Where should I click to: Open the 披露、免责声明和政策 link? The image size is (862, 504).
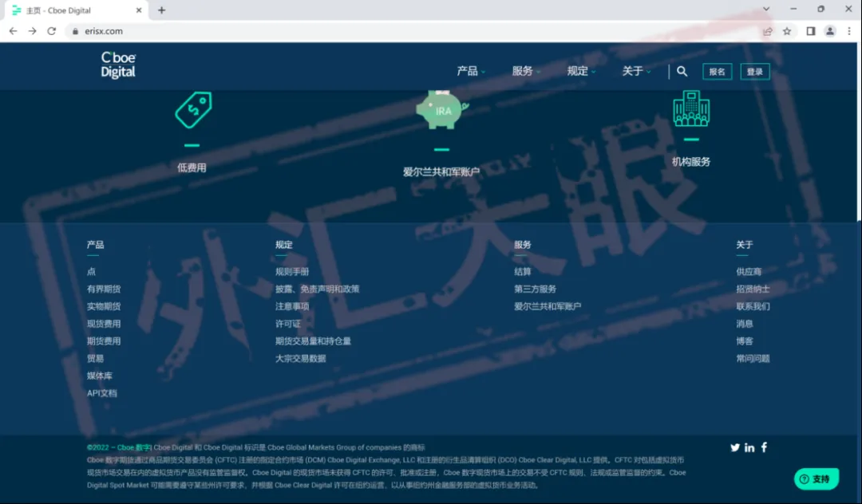click(317, 289)
